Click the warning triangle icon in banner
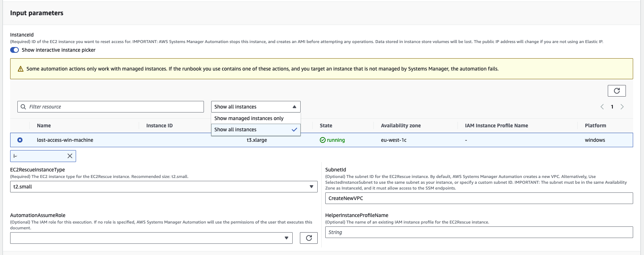 pyautogui.click(x=21, y=69)
